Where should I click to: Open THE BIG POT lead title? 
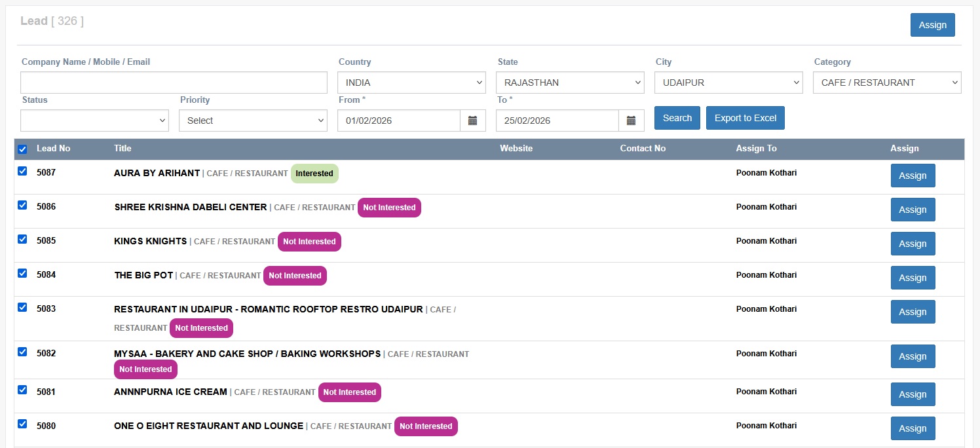click(x=143, y=275)
